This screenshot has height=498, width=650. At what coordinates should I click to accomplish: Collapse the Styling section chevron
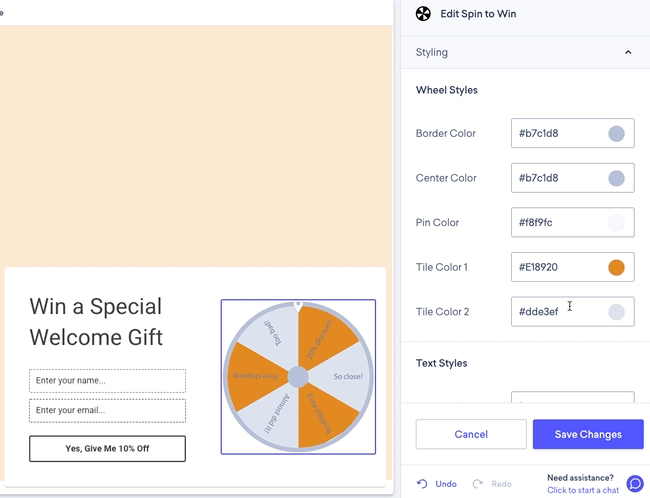tap(628, 52)
